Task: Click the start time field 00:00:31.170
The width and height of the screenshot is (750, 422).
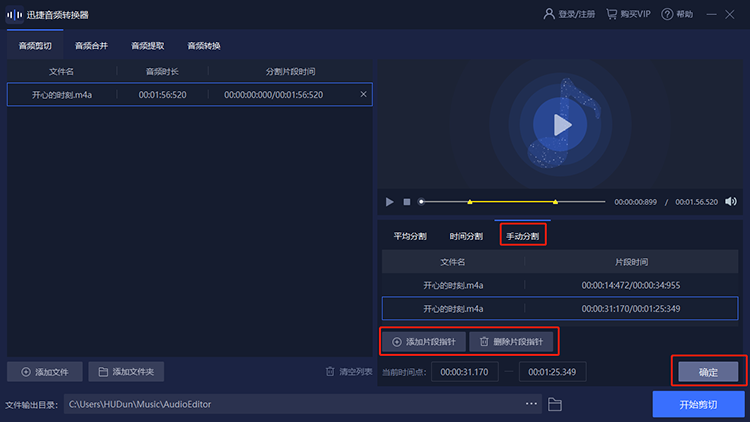Action: (464, 372)
